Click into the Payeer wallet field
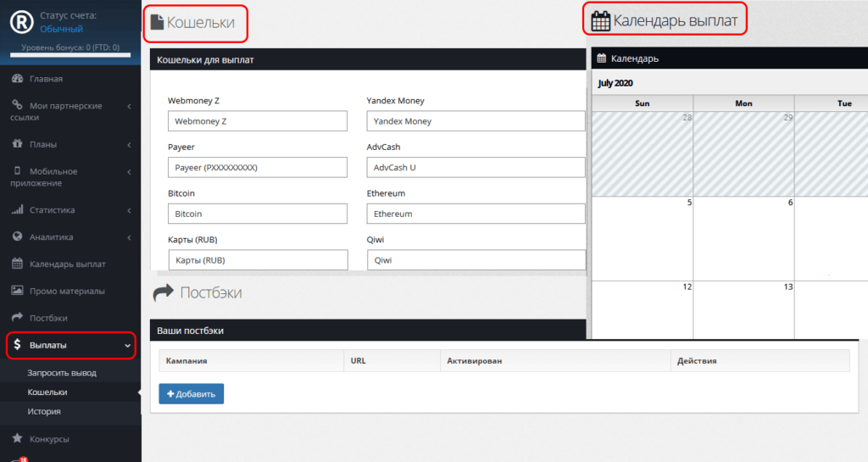This screenshot has width=868, height=462. tap(258, 168)
